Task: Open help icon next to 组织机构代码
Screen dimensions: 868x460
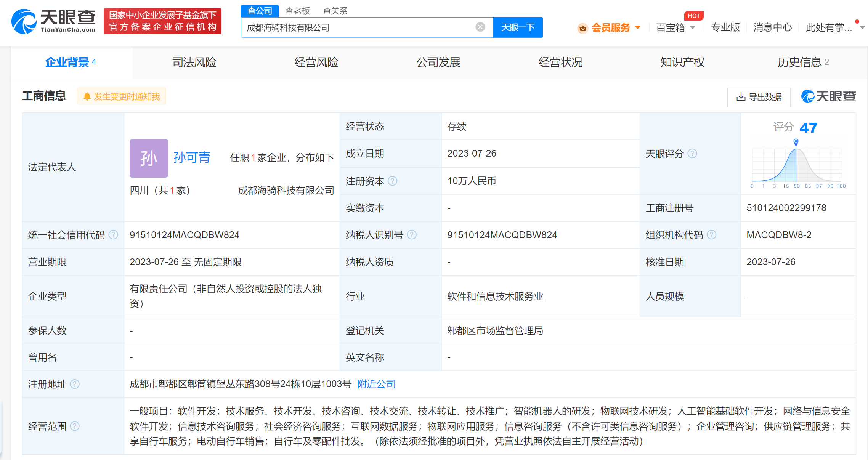Action: click(712, 235)
